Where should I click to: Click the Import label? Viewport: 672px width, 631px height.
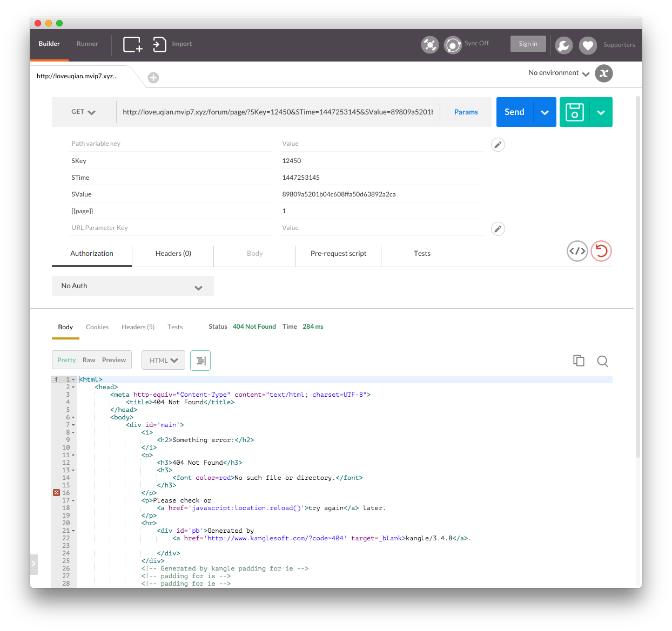click(x=182, y=44)
